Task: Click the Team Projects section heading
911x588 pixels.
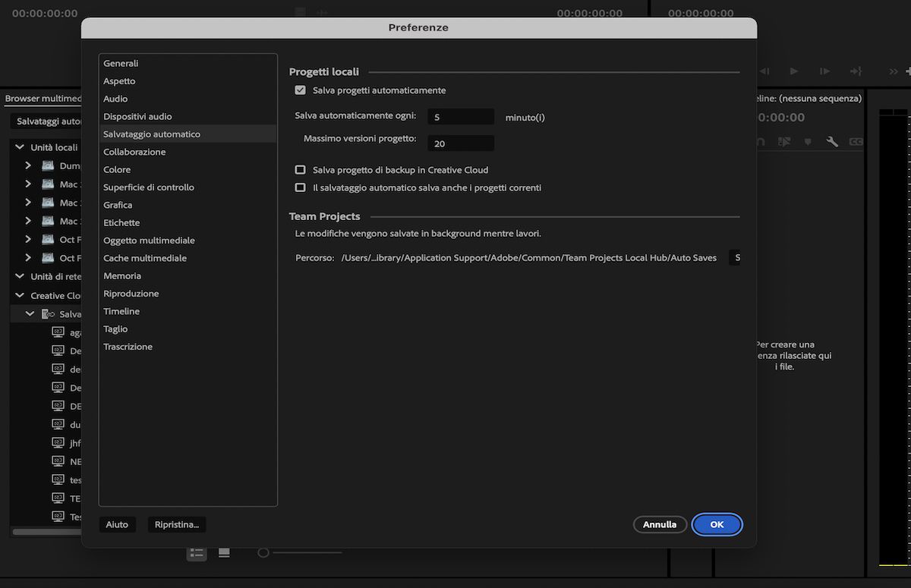Action: pos(325,216)
